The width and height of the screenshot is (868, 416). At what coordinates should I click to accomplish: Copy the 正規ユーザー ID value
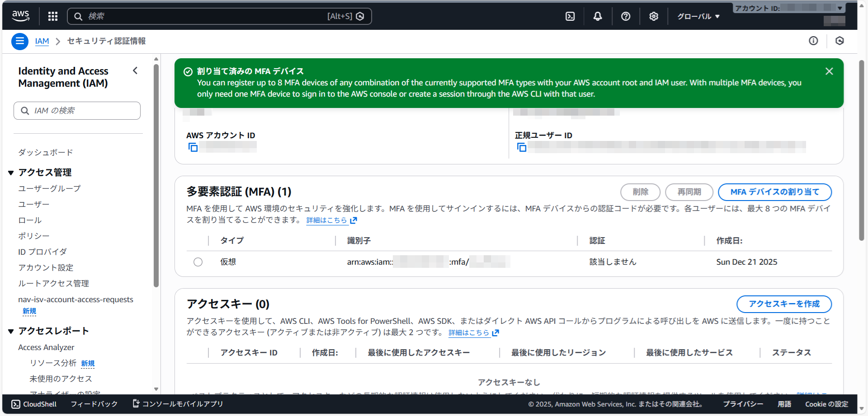point(522,147)
